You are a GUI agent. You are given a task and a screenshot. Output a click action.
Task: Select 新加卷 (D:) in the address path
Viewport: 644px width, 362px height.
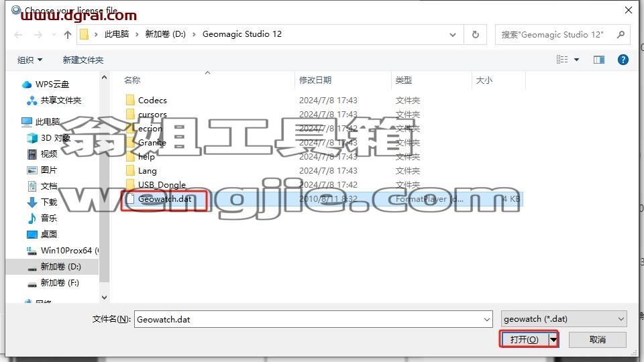[165, 34]
